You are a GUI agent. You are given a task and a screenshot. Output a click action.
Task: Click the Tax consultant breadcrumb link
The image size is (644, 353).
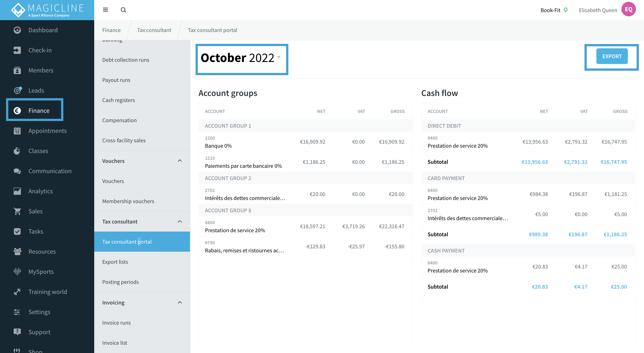pyautogui.click(x=154, y=30)
